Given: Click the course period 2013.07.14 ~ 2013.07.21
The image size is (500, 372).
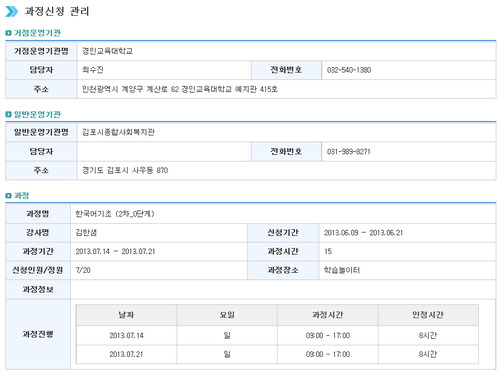Looking at the screenshot, I should click(115, 251).
